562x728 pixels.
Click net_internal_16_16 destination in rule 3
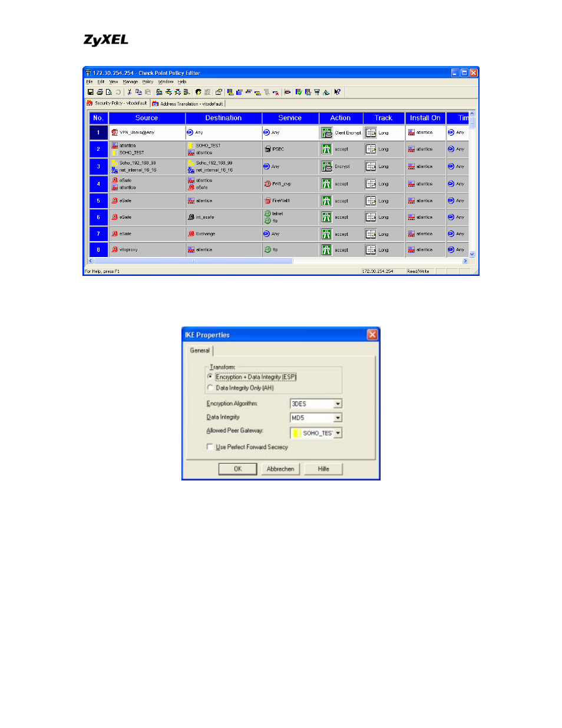point(214,170)
